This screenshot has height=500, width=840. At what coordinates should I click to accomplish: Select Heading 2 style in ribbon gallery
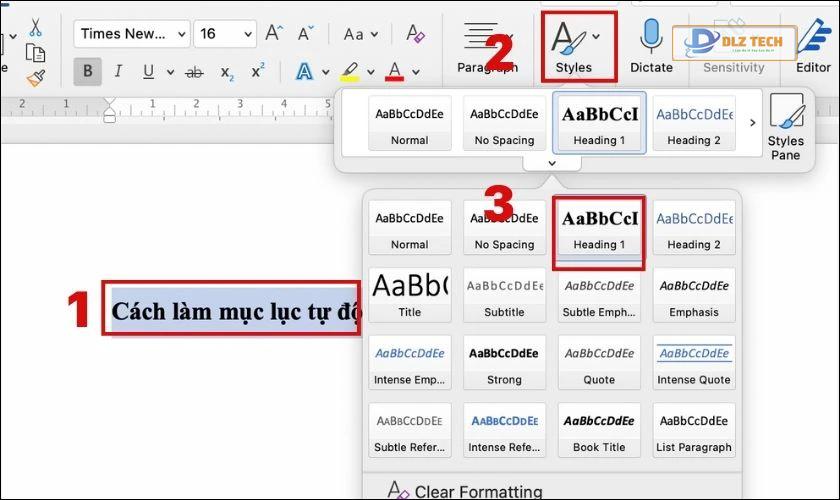coord(694,123)
